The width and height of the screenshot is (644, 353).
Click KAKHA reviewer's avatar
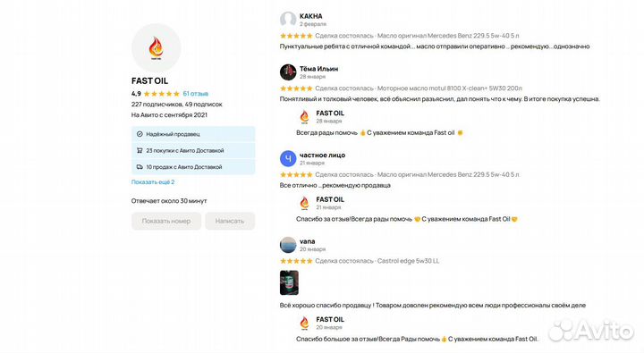point(288,20)
